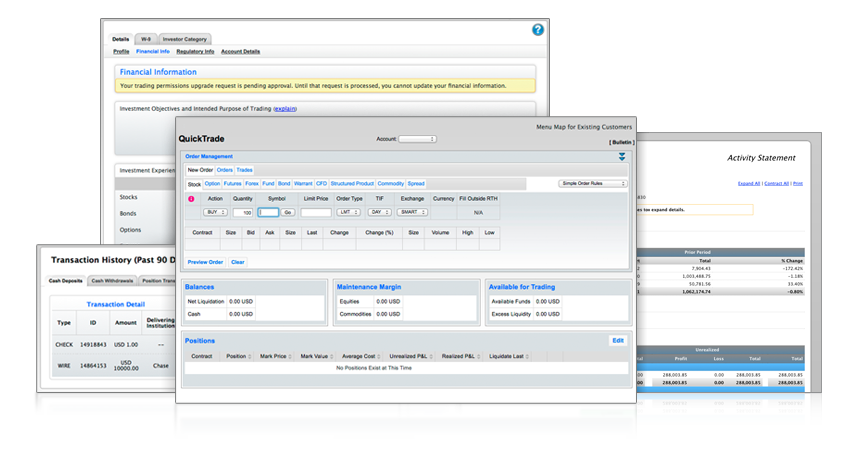Collapse Order Management with double-arrow icon
Viewport: 862px width, 467px height.
tap(622, 157)
